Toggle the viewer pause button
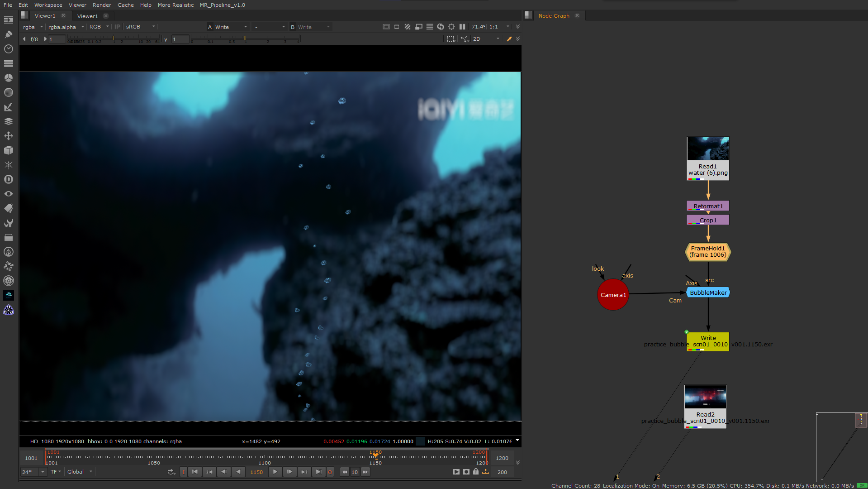This screenshot has width=868, height=489. [462, 27]
